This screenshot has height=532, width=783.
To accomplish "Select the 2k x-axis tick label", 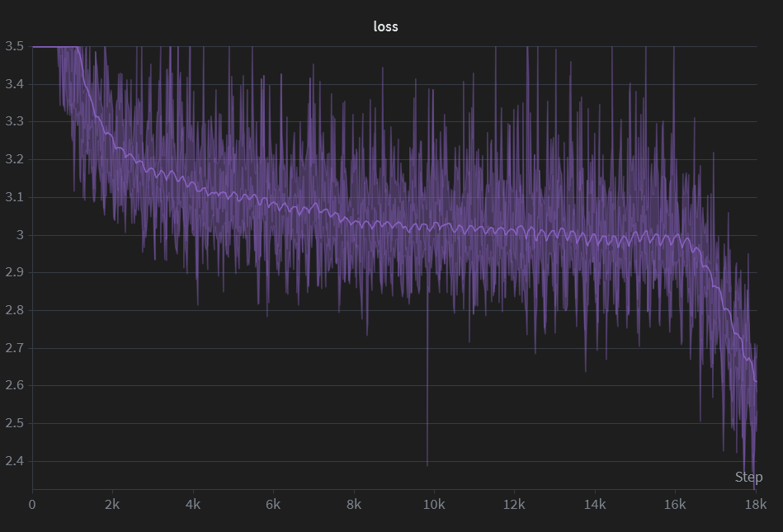I will [112, 504].
